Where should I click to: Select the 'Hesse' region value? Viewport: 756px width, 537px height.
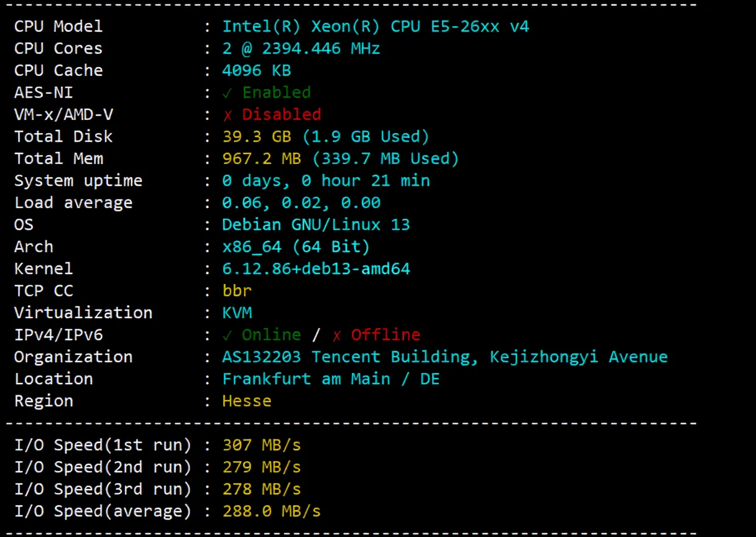pyautogui.click(x=247, y=401)
